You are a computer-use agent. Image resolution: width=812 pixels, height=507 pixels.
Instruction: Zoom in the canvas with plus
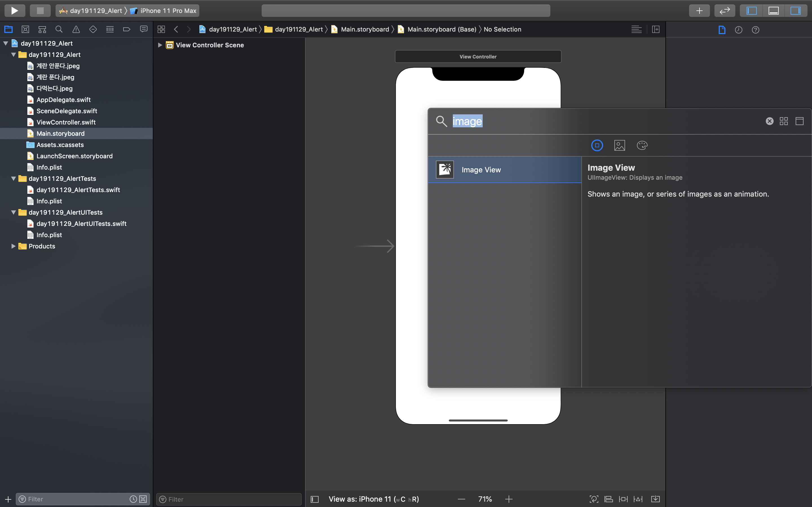click(509, 499)
